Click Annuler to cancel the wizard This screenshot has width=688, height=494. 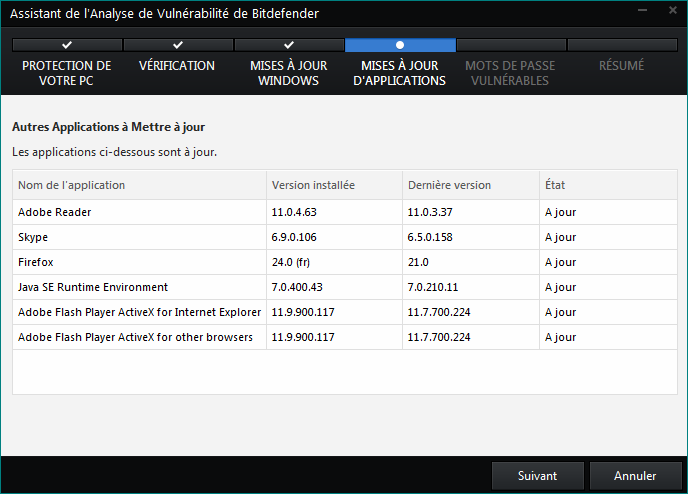tap(635, 476)
